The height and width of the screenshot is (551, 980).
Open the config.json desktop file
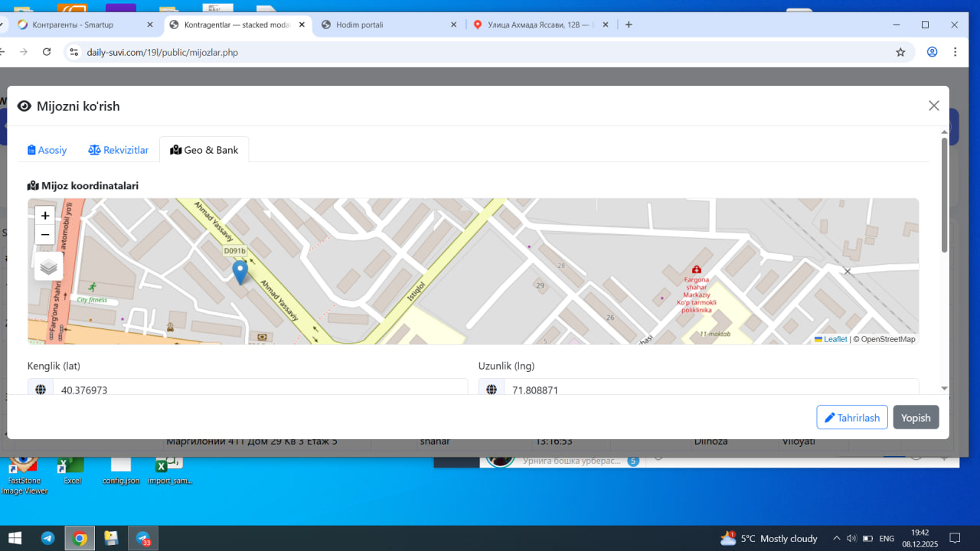click(121, 470)
